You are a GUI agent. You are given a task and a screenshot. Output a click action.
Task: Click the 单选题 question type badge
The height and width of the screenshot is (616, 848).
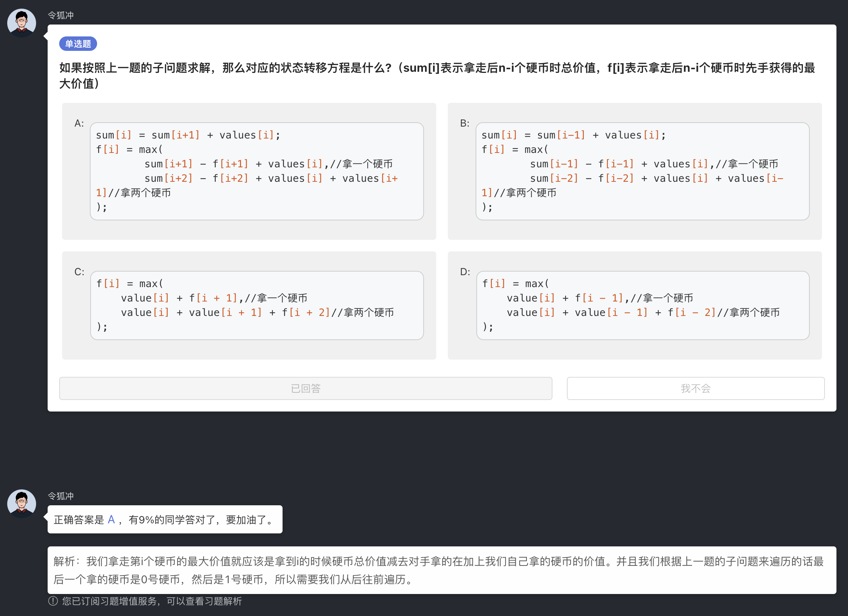click(x=78, y=43)
